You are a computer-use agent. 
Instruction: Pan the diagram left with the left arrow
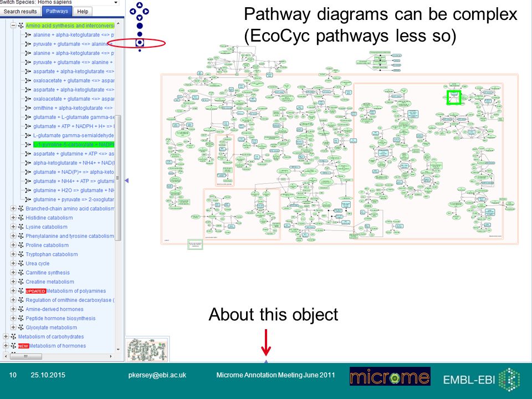(132, 11)
